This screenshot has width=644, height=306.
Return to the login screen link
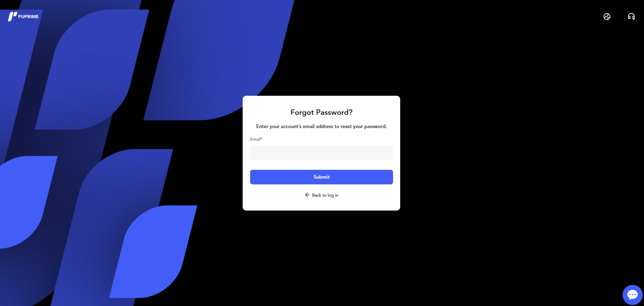click(x=321, y=195)
